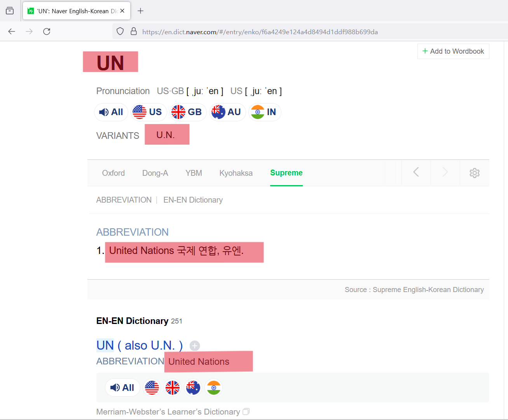Show next dictionary tabs with right chevron
This screenshot has width=508, height=420.
[x=445, y=172]
